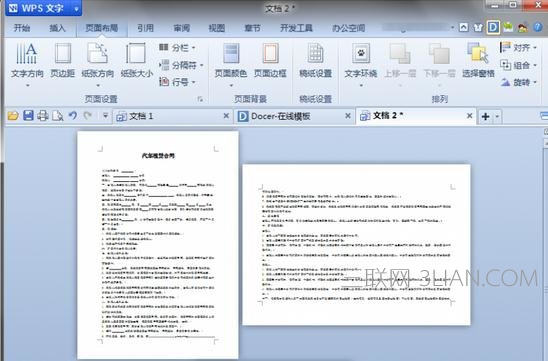Choose 纸张方向 paper orientation
The image size is (548, 361).
(98, 60)
